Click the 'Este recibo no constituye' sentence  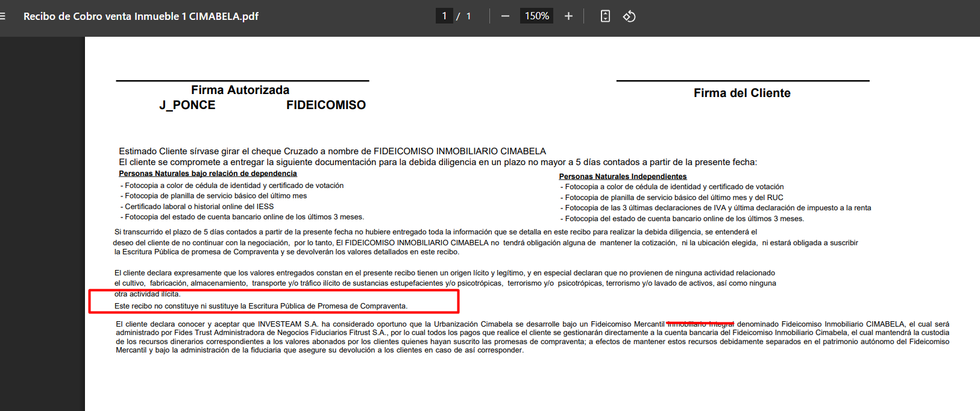(x=260, y=306)
